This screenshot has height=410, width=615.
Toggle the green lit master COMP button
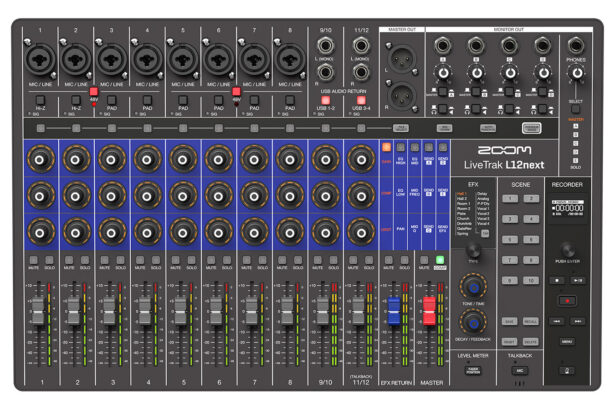click(440, 260)
